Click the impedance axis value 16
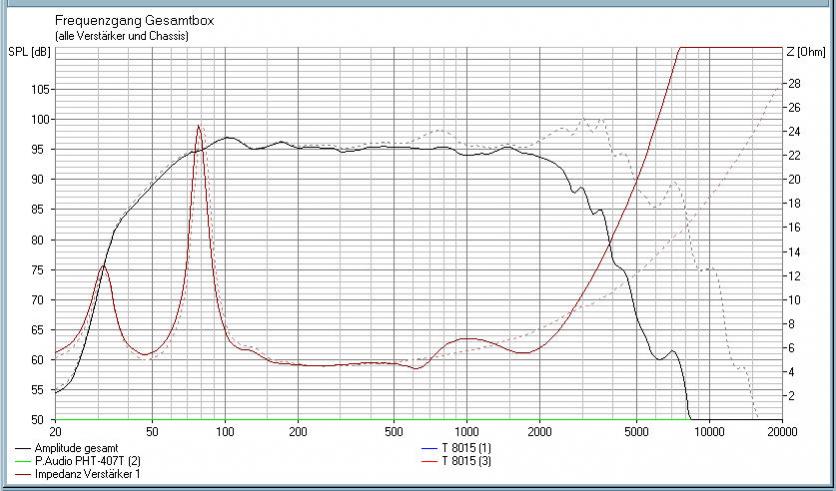This screenshot has height=491, width=836. [x=795, y=228]
